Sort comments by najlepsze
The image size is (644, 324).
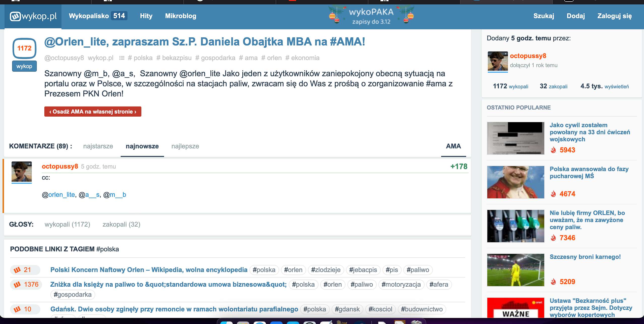185,146
